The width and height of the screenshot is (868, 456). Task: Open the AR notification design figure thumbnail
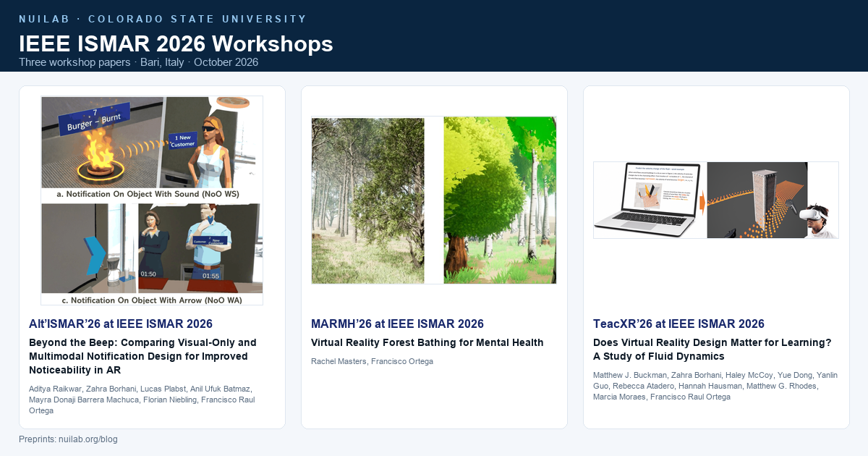[x=152, y=200]
